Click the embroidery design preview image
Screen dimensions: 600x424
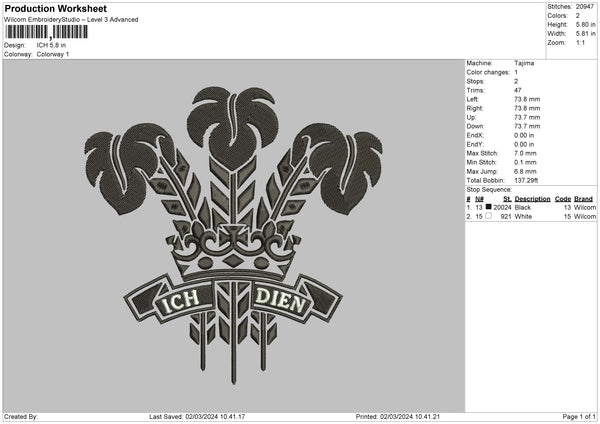pyautogui.click(x=233, y=235)
